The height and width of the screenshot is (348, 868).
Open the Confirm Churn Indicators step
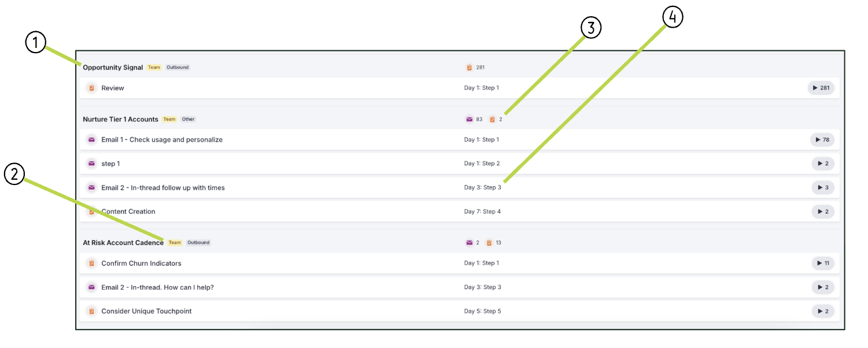pyautogui.click(x=141, y=264)
